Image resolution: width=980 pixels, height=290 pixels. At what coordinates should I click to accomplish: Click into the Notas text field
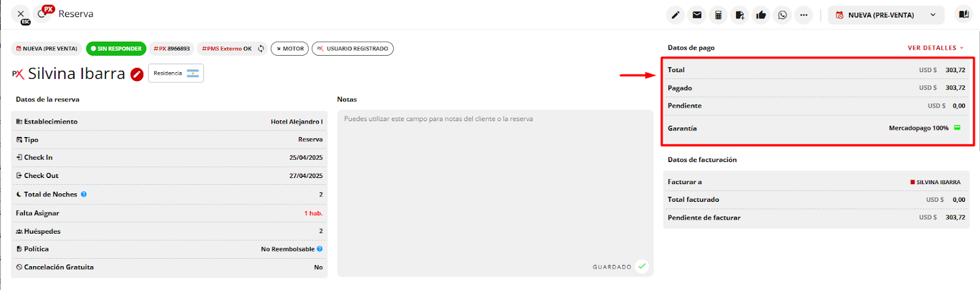pyautogui.click(x=495, y=184)
